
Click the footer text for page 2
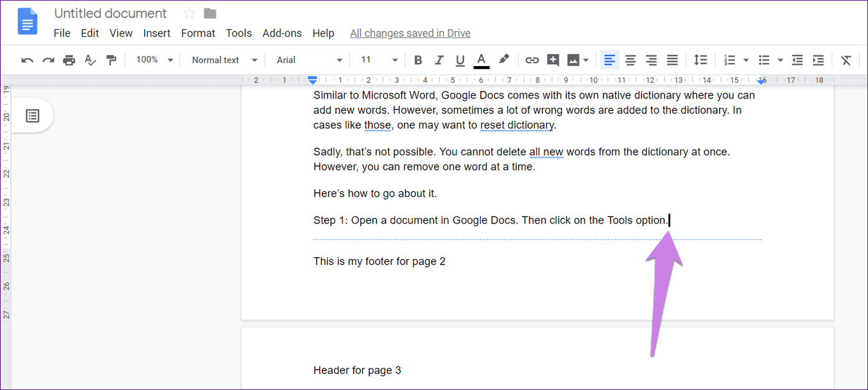coord(380,262)
